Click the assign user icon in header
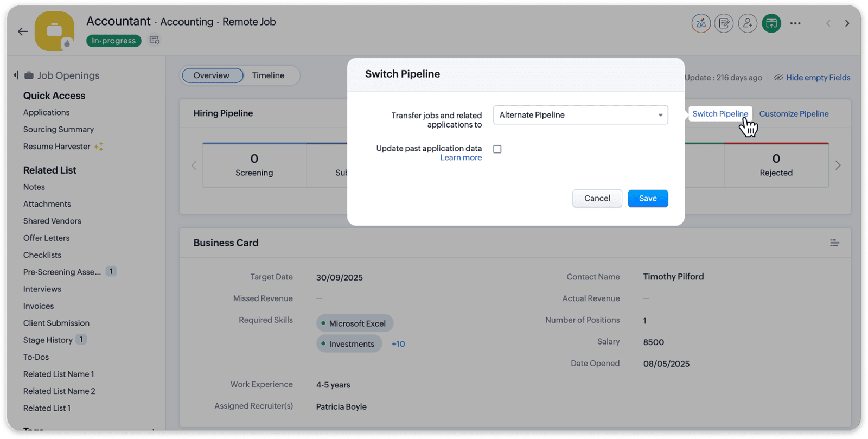Screen dimensions: 868x439 [x=748, y=23]
